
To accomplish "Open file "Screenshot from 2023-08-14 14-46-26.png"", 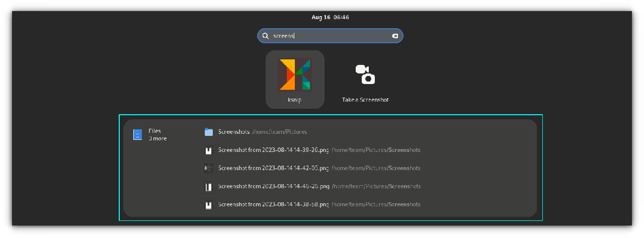I will pos(273,186).
